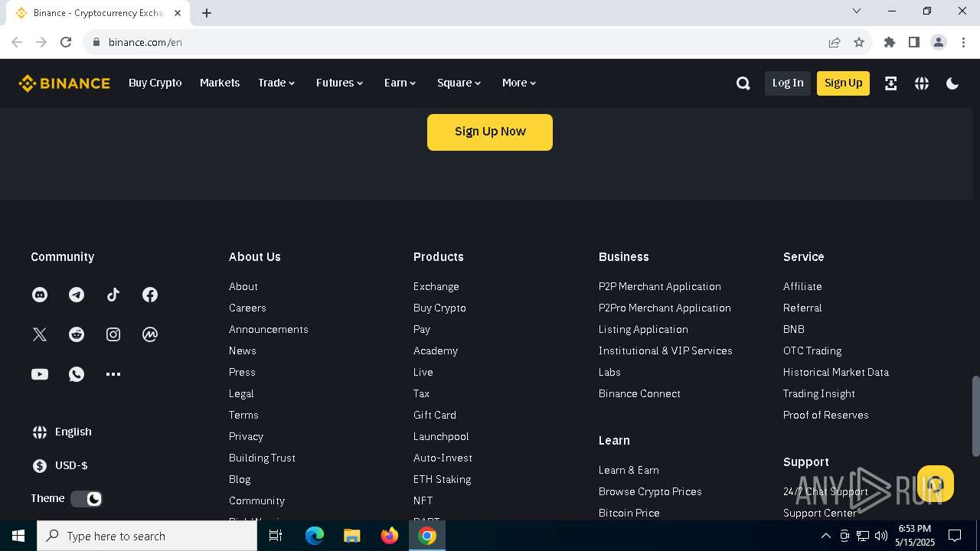Expand the More dropdown menu
The image size is (980, 551).
(x=519, y=83)
